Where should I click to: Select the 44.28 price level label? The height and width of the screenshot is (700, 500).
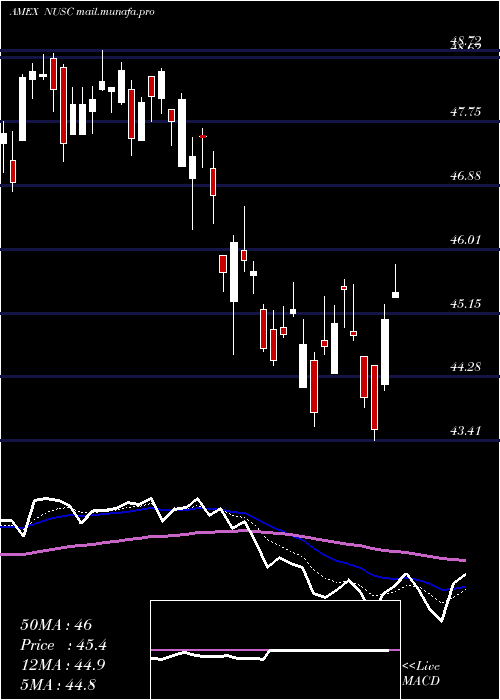pos(466,367)
